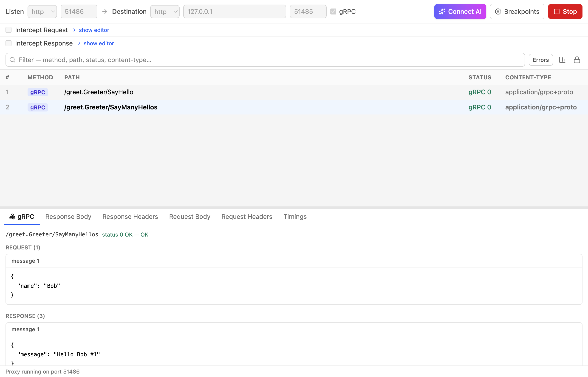The height and width of the screenshot is (377, 588).
Task: Expand the Intercept Request editor chevron
Action: (74, 30)
